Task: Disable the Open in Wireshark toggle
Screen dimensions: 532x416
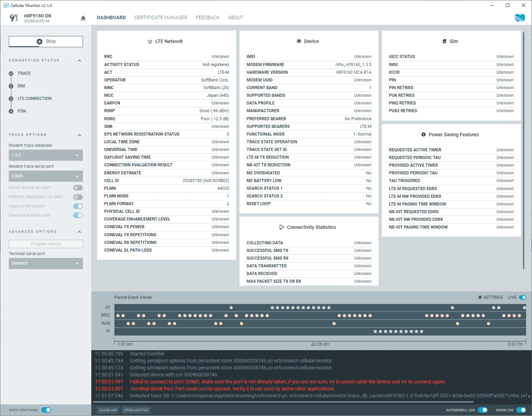Action: pos(78,206)
